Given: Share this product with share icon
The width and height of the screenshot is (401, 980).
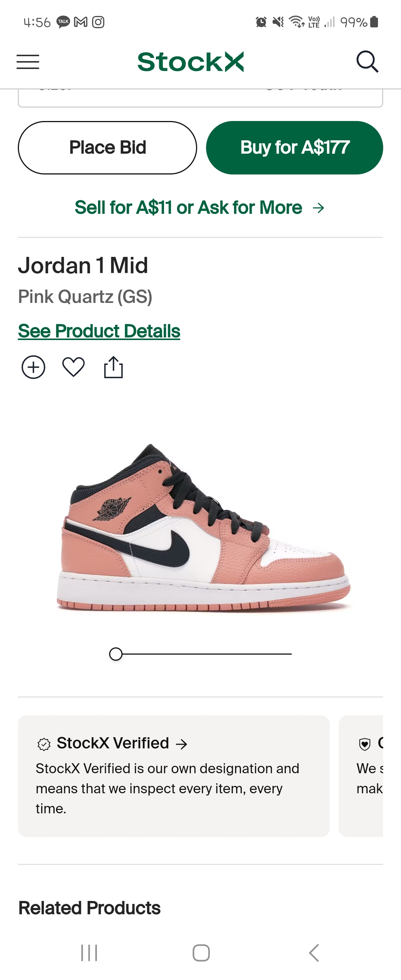Looking at the screenshot, I should pyautogui.click(x=113, y=367).
